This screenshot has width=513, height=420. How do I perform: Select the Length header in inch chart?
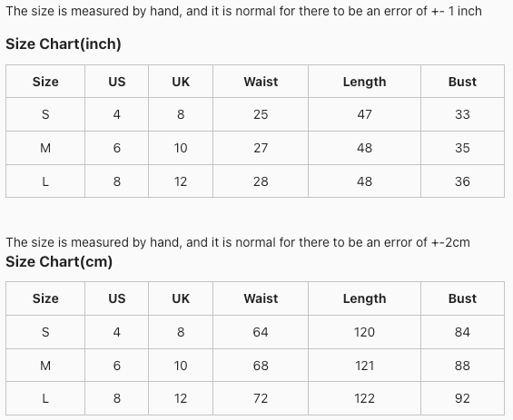(x=364, y=82)
